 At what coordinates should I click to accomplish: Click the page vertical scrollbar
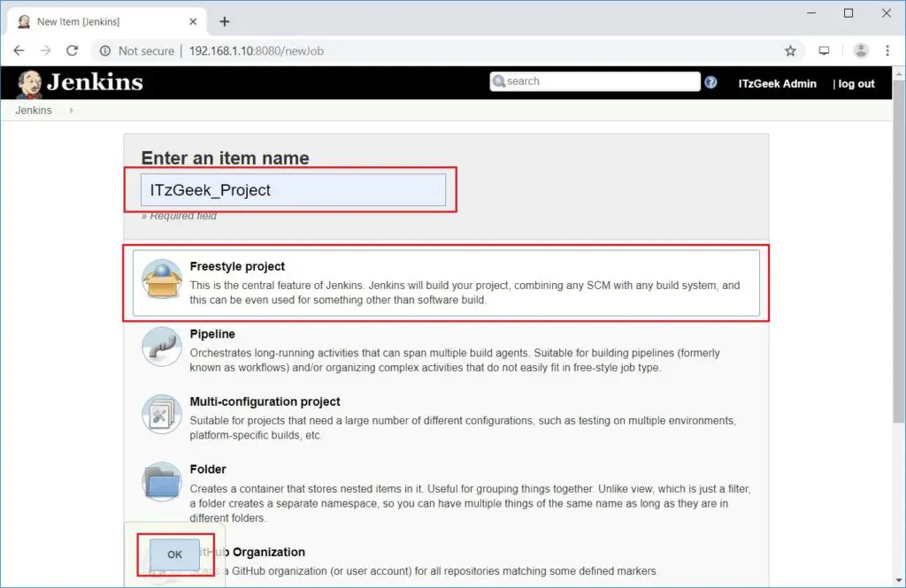pos(899,251)
